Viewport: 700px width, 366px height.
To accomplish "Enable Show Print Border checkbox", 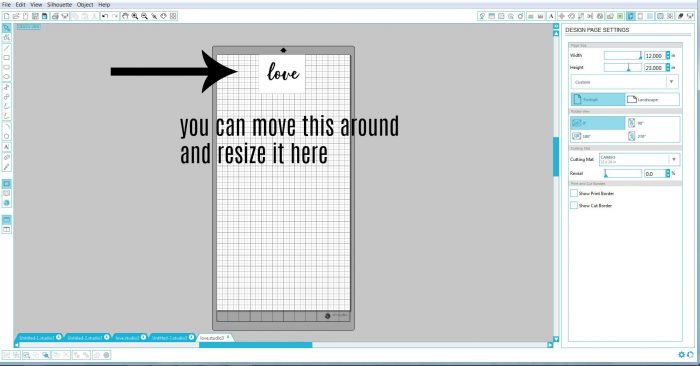I will 574,193.
